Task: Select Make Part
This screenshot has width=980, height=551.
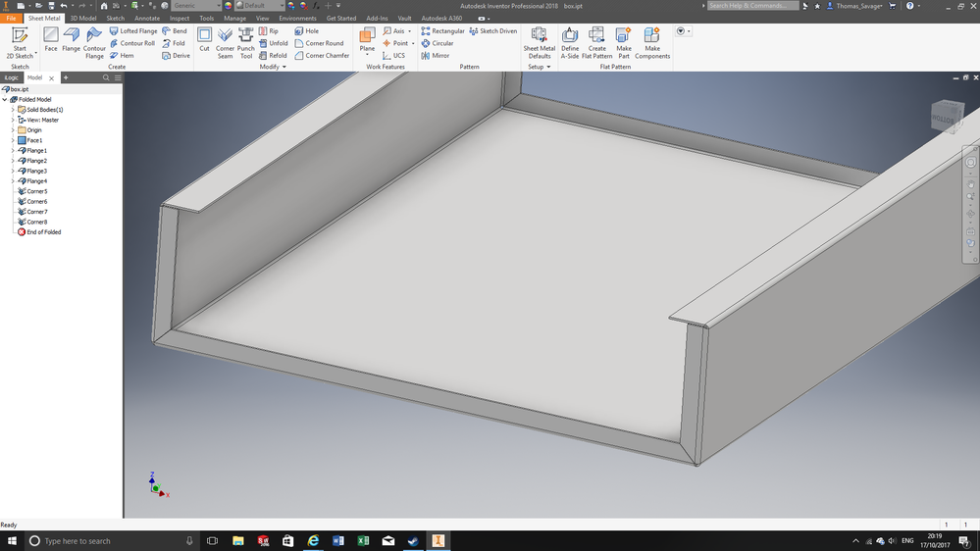Action: (x=624, y=43)
